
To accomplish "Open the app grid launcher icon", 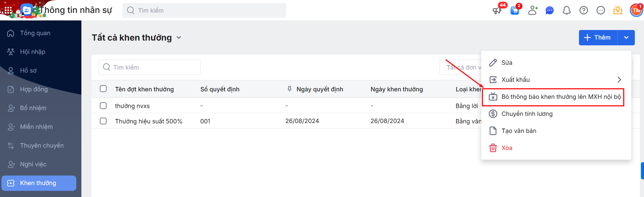I will click(x=8, y=10).
